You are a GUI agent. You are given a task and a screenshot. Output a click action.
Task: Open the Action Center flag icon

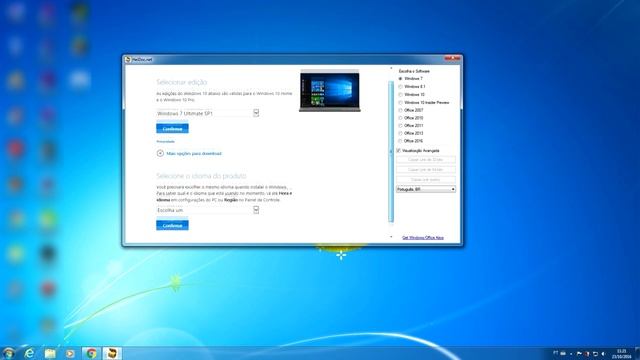point(579,353)
